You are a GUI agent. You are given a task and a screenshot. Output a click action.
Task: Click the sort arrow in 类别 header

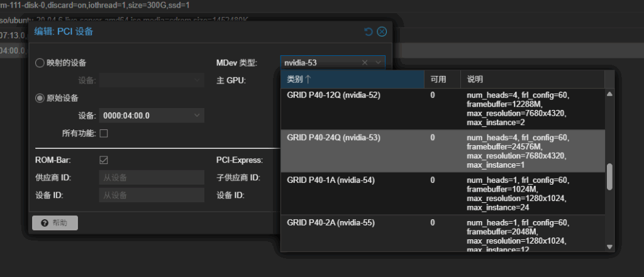pos(308,79)
